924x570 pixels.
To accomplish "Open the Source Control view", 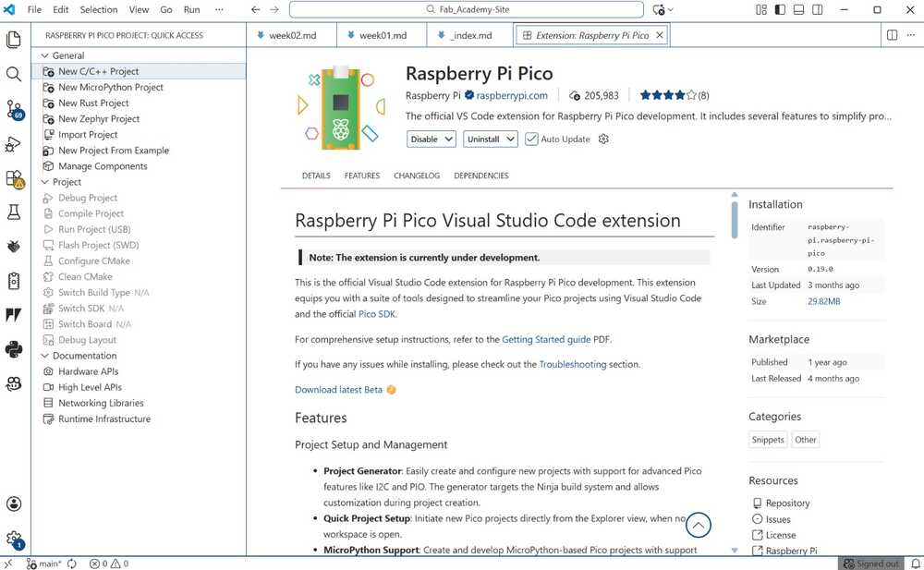I will coord(13,111).
